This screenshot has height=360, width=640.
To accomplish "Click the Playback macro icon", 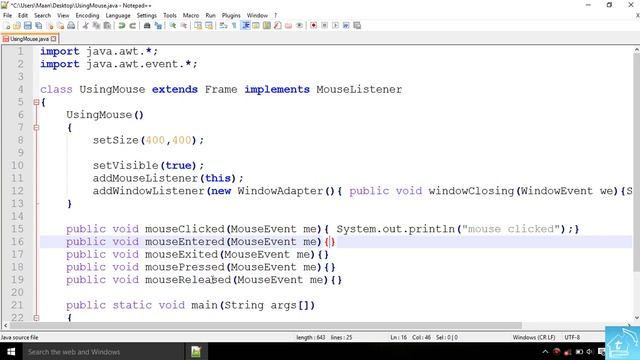I will (336, 25).
